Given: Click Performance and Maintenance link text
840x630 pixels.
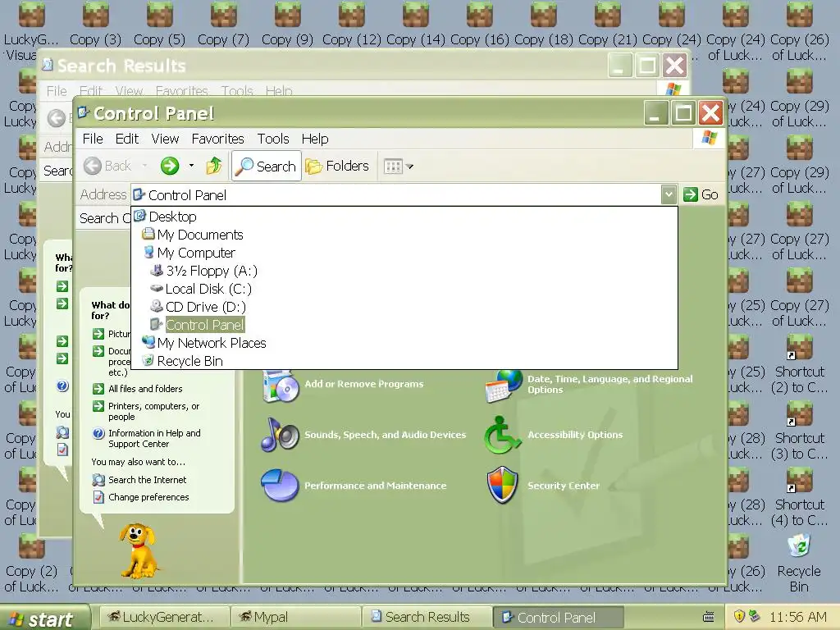Looking at the screenshot, I should tap(375, 486).
